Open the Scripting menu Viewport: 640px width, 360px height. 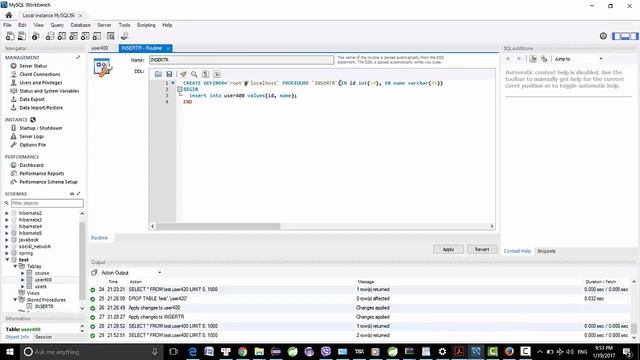(146, 25)
